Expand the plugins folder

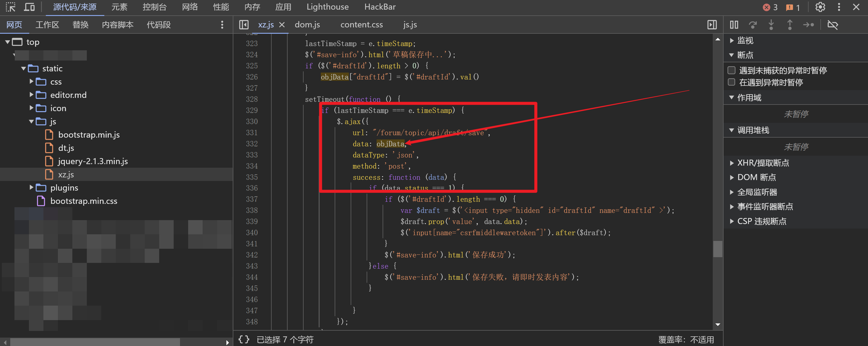point(31,188)
